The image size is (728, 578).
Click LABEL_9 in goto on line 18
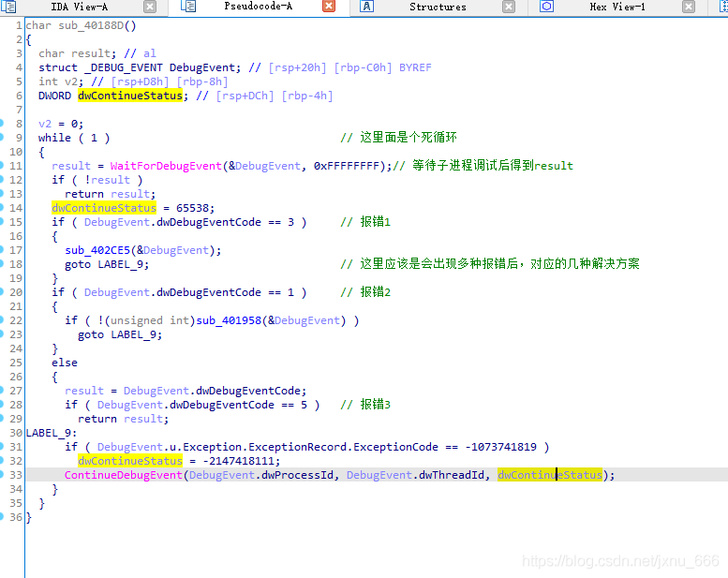[120, 264]
